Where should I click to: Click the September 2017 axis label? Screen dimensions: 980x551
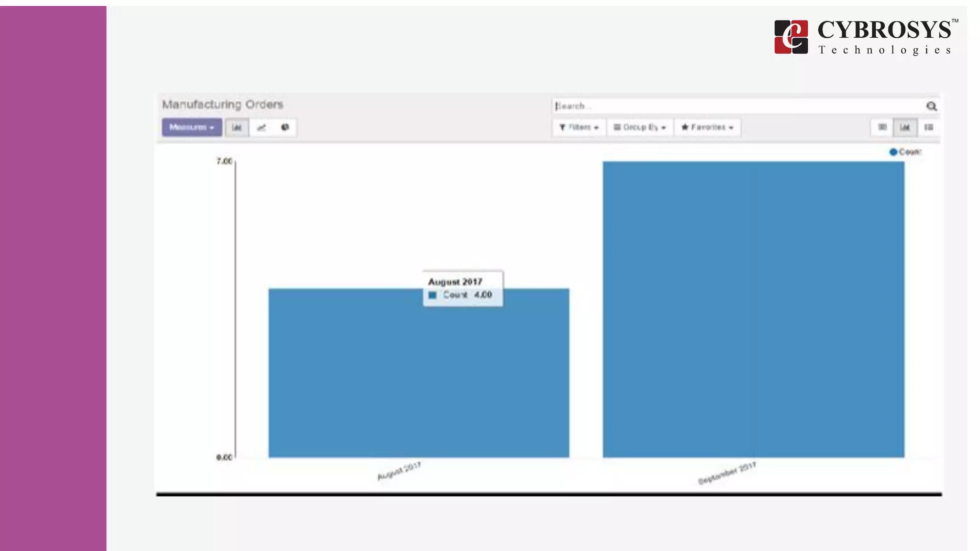[x=727, y=473]
